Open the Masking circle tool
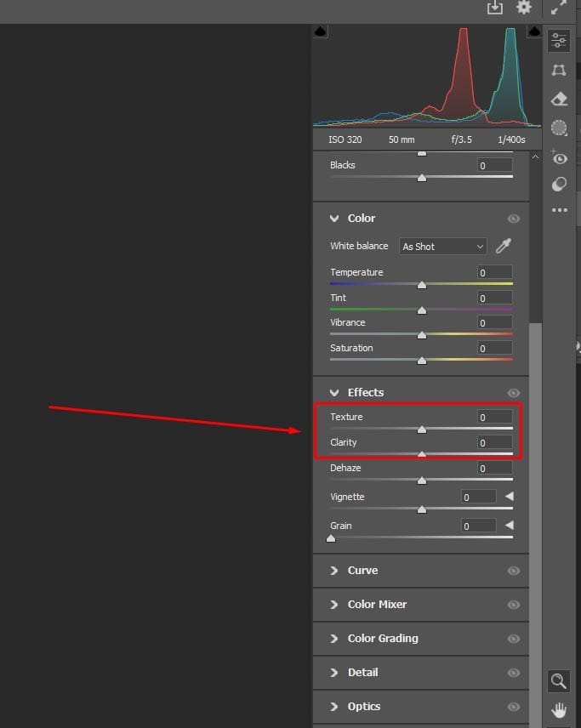 559,128
